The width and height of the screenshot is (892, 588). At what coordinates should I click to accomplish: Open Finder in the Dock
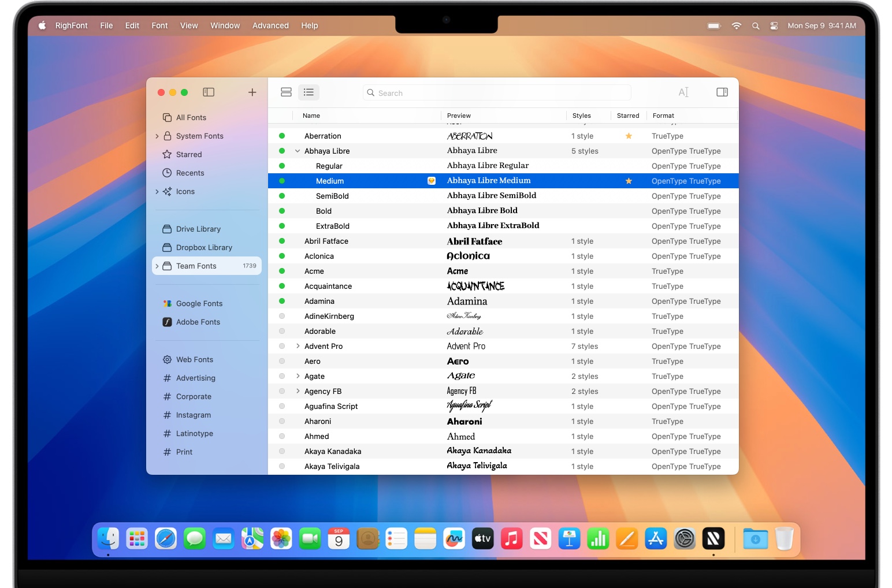point(108,539)
